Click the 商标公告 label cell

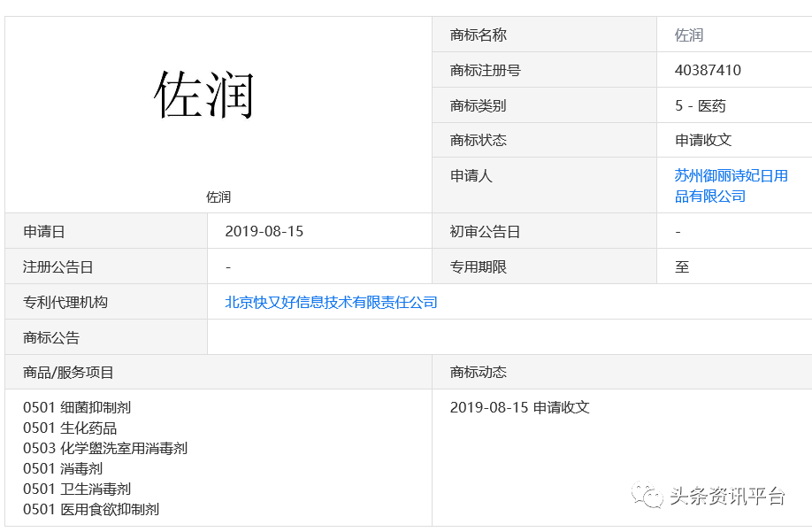click(51, 337)
